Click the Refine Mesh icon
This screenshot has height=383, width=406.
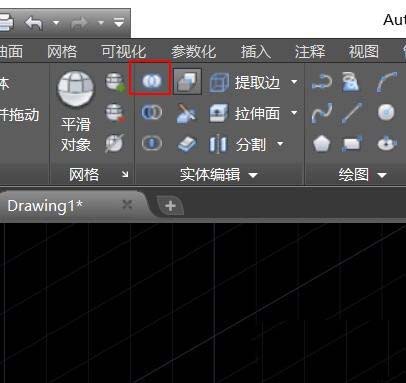pyautogui.click(x=115, y=144)
